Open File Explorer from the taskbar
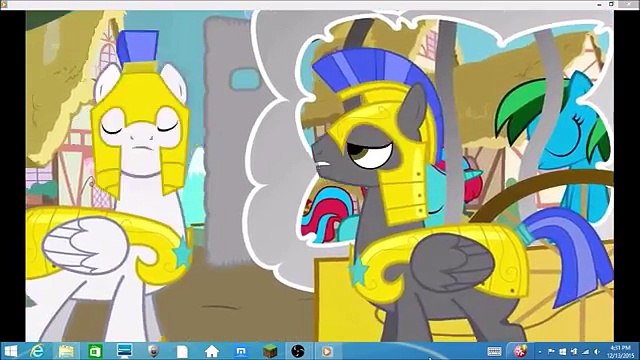Viewport: 640px width, 360px height. click(66, 351)
